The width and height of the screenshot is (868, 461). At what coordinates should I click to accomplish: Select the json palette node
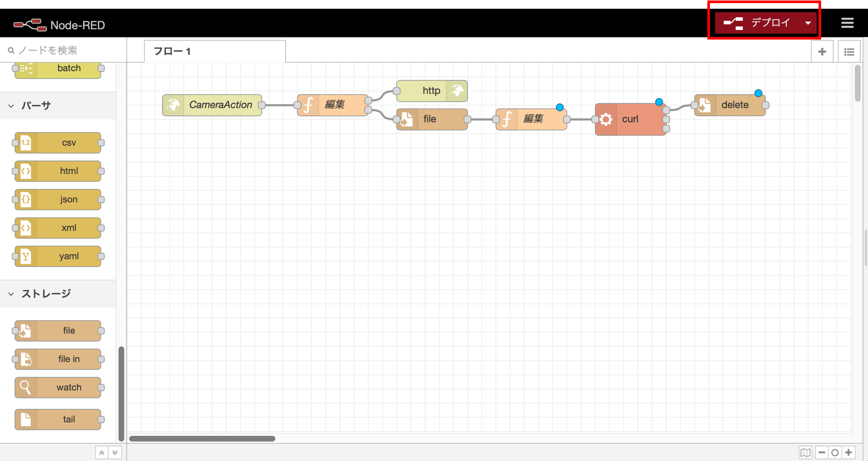(58, 200)
